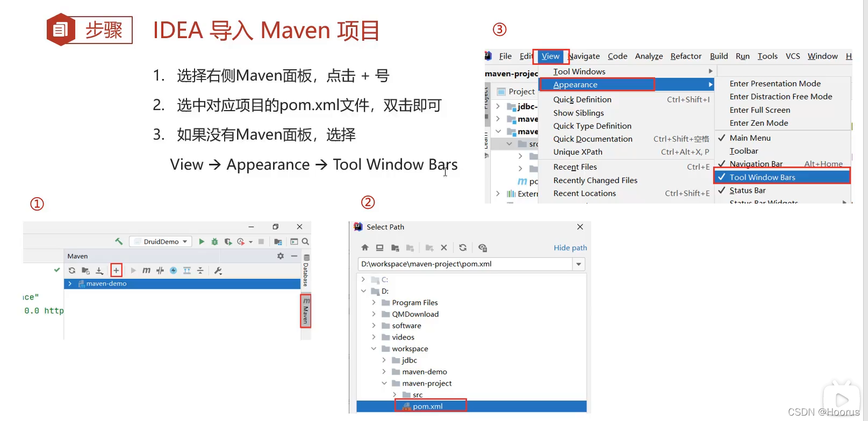Click Show Hidden Files icon in Select Path
The width and height of the screenshot is (868, 421).
483,248
